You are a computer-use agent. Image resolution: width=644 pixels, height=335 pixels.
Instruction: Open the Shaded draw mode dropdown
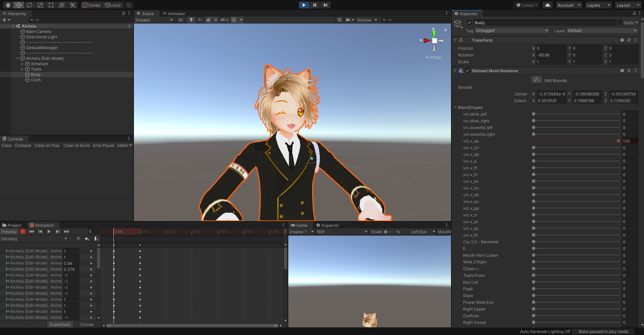click(x=154, y=20)
